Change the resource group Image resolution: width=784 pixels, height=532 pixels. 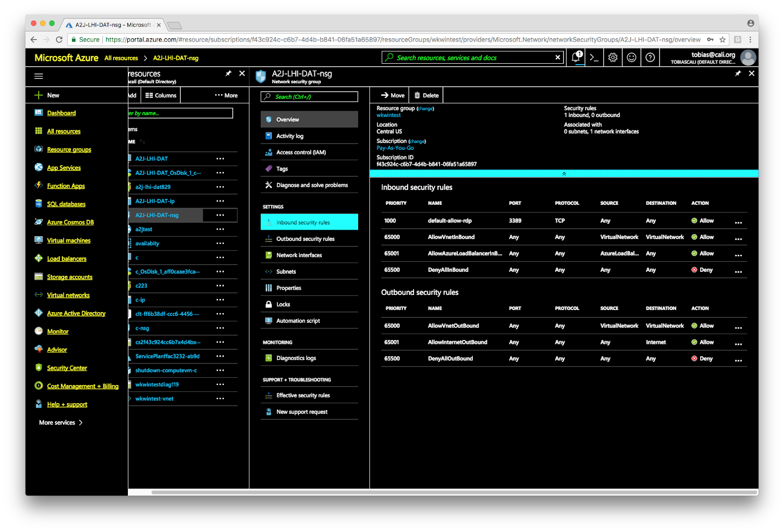425,109
